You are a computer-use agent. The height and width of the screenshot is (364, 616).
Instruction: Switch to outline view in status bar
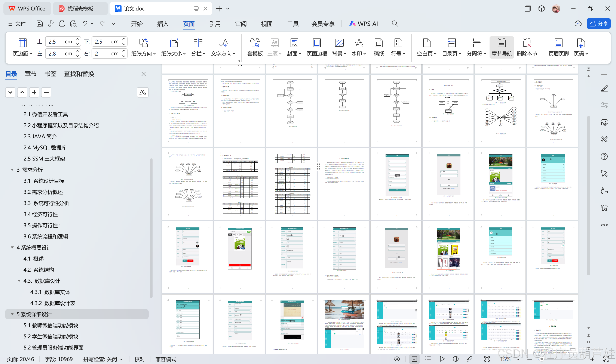pos(428,359)
